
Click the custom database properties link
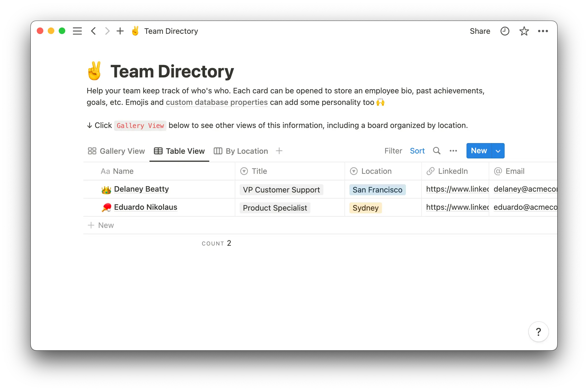pos(216,102)
